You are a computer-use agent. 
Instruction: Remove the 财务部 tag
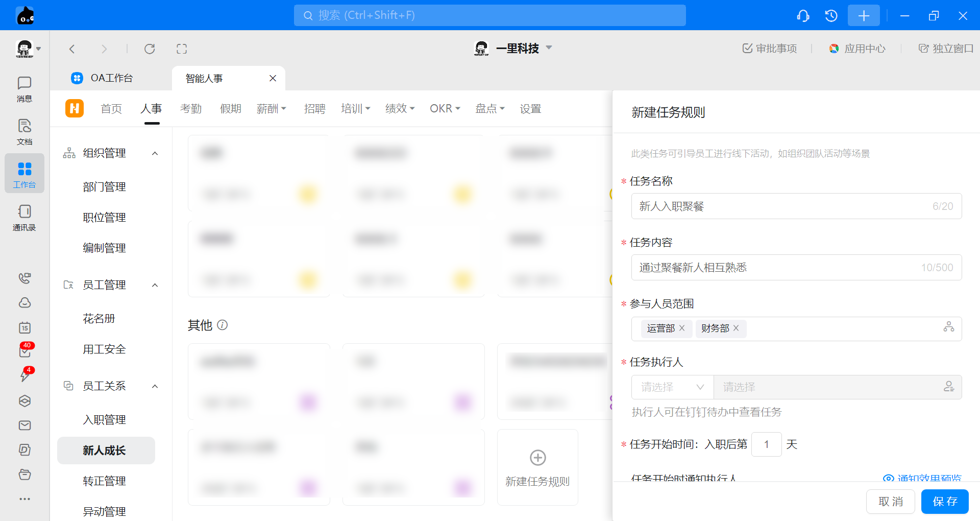pyautogui.click(x=736, y=328)
